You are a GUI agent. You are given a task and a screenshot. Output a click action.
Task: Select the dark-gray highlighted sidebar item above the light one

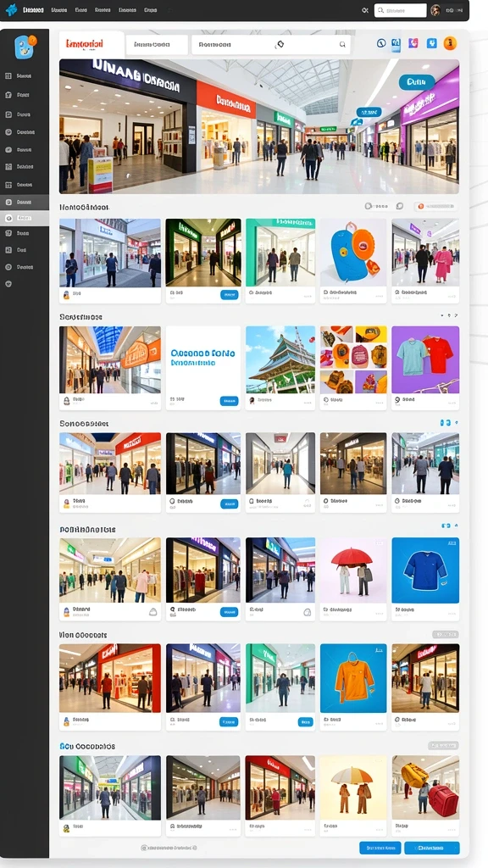pyautogui.click(x=25, y=202)
